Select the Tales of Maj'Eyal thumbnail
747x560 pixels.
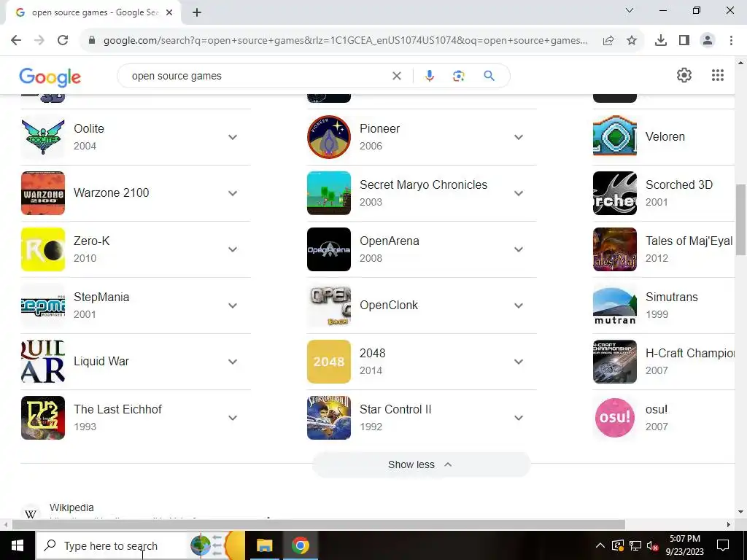tap(614, 249)
